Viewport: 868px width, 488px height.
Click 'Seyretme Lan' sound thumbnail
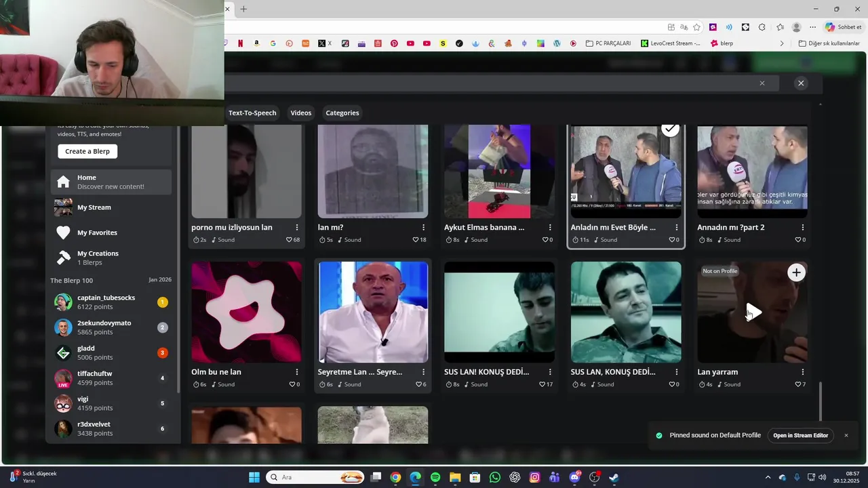pos(373,312)
